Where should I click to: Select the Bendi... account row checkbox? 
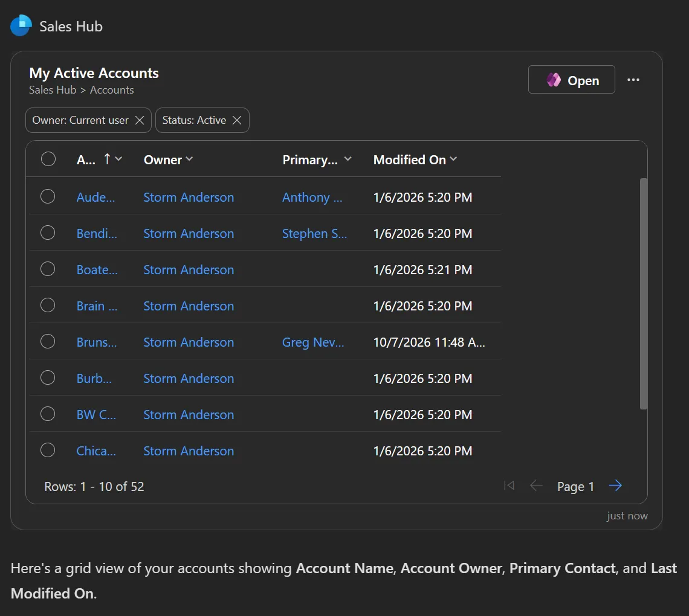(x=48, y=233)
